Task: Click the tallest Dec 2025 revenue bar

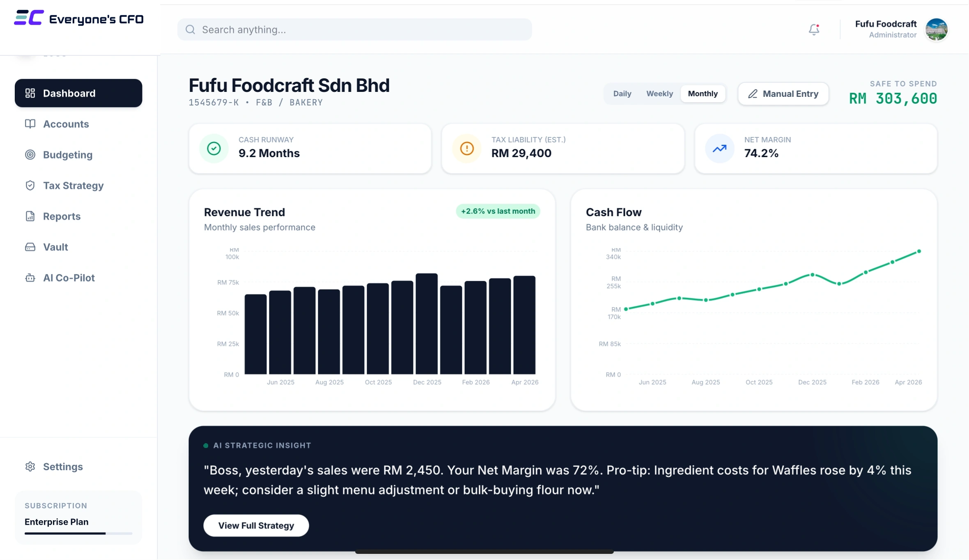Action: click(x=427, y=324)
